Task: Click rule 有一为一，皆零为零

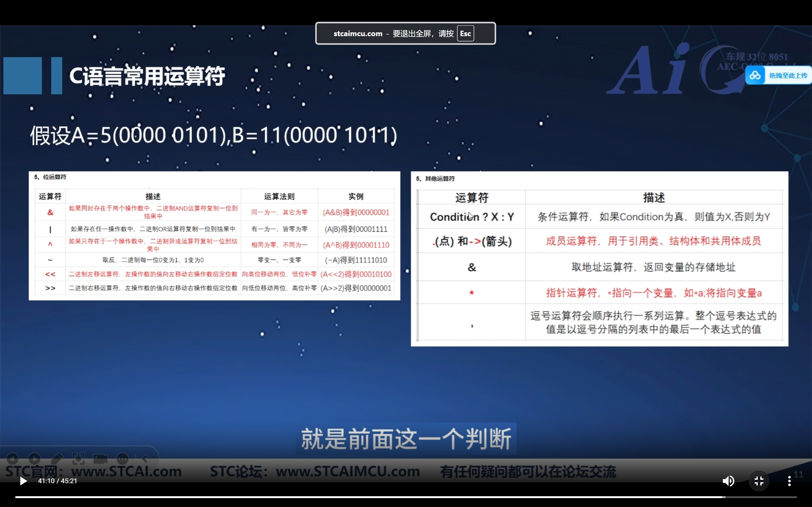Action: [x=279, y=229]
